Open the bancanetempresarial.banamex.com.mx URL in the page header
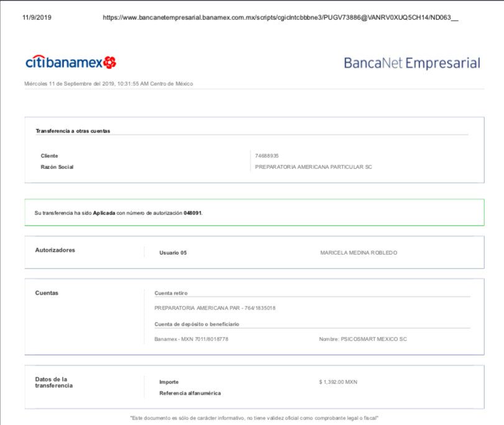The image size is (504, 425). click(280, 17)
